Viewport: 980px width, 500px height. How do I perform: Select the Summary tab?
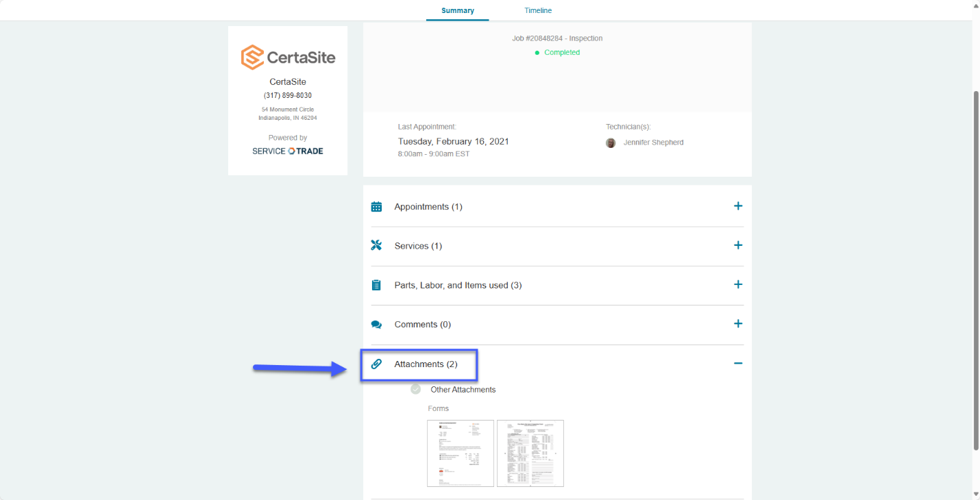pos(457,10)
